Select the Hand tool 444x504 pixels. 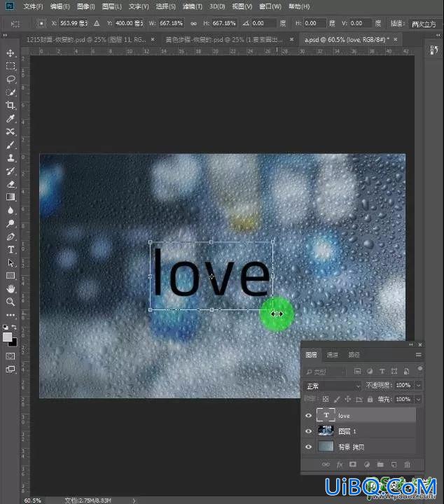tap(11, 289)
